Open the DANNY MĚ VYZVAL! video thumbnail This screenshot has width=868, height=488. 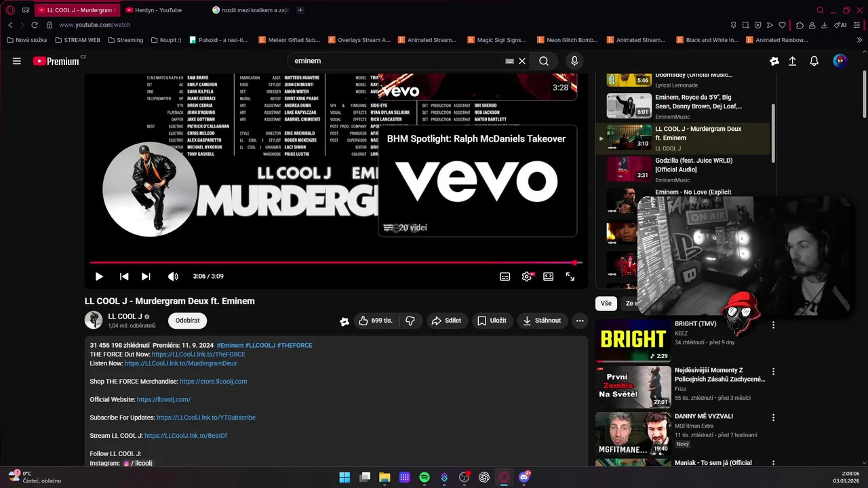(x=633, y=433)
